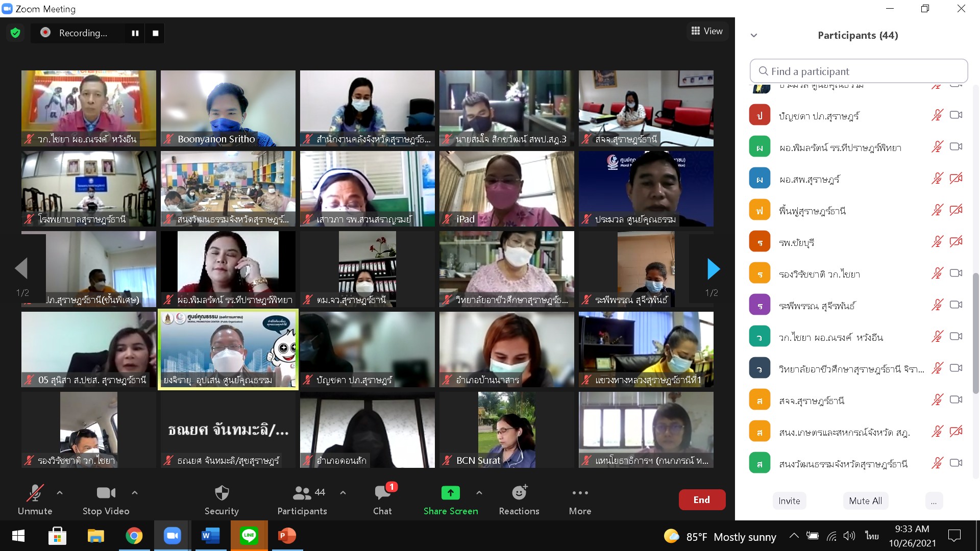Expand participants options arrow in toolbar
This screenshot has width=980, height=551.
pos(343,493)
